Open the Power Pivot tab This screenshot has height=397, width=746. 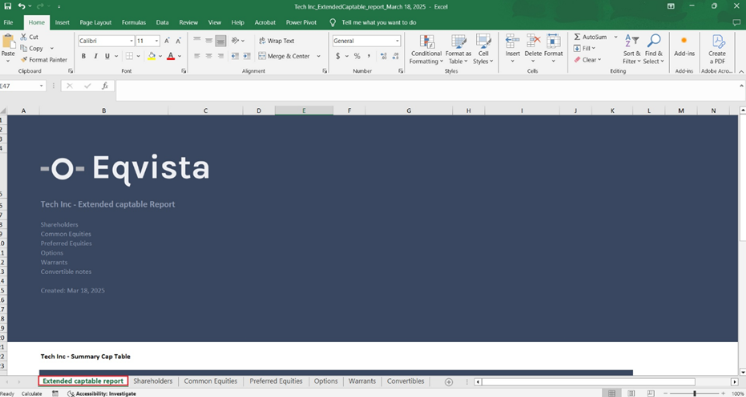click(301, 22)
